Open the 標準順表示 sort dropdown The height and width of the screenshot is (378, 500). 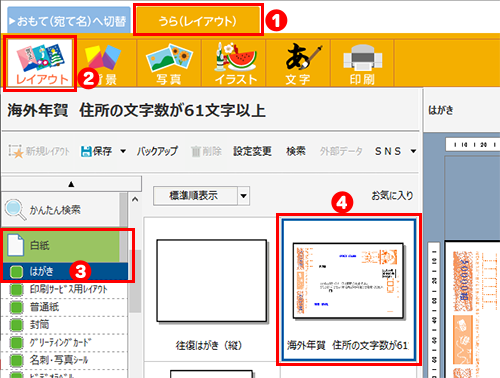pyautogui.click(x=201, y=196)
